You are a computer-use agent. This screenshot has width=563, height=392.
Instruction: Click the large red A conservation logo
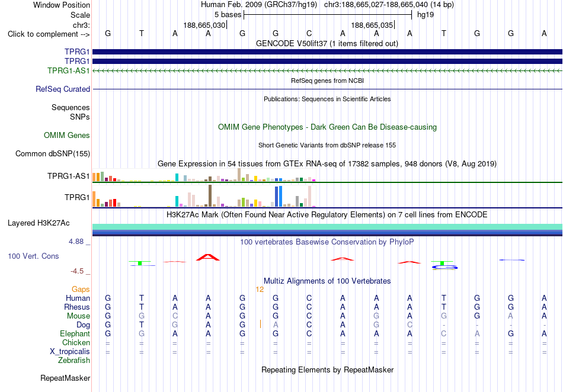pyautogui.click(x=208, y=257)
